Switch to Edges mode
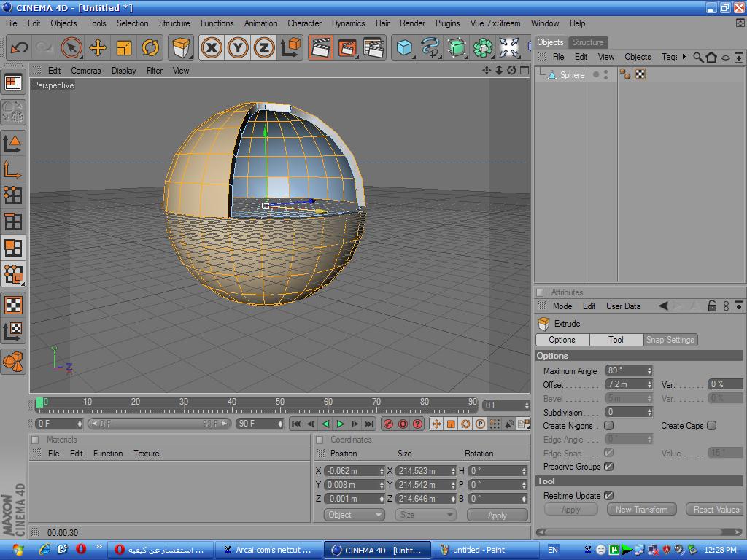 click(13, 222)
